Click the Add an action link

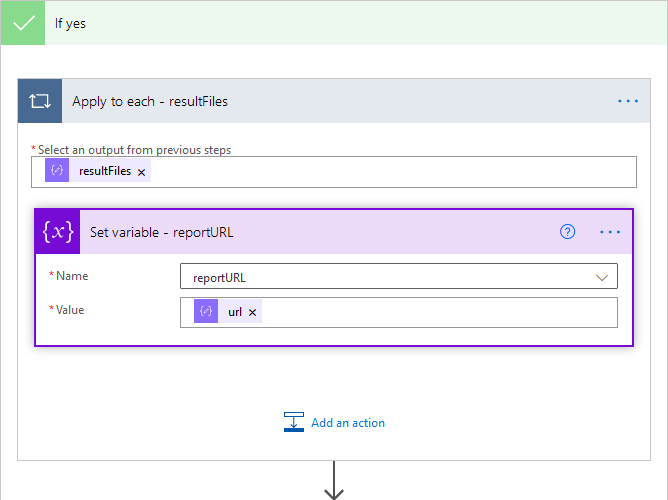(348, 423)
